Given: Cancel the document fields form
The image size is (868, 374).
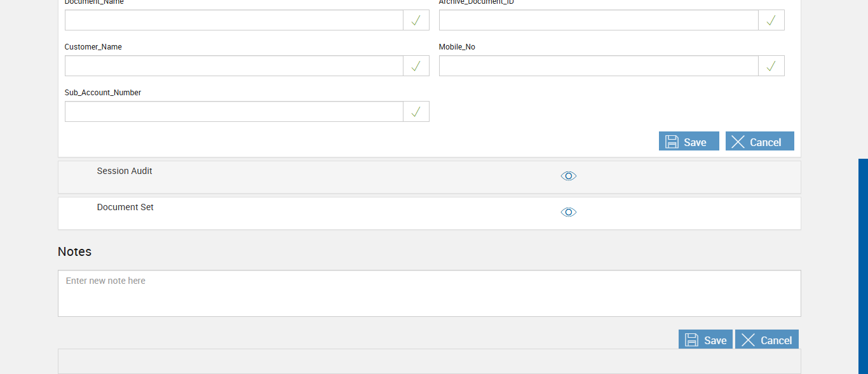Looking at the screenshot, I should [759, 142].
